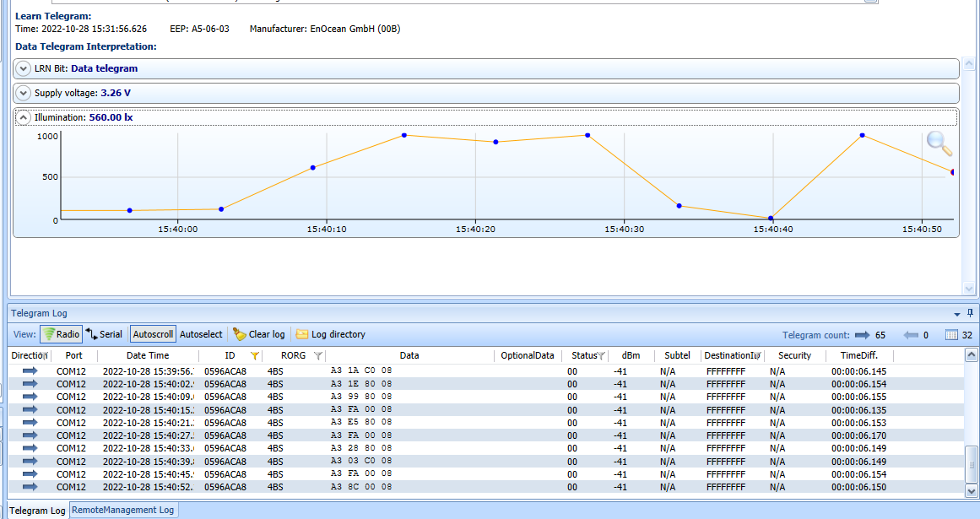This screenshot has height=519, width=980.
Task: Click the ID column filter icon
Action: click(x=254, y=356)
